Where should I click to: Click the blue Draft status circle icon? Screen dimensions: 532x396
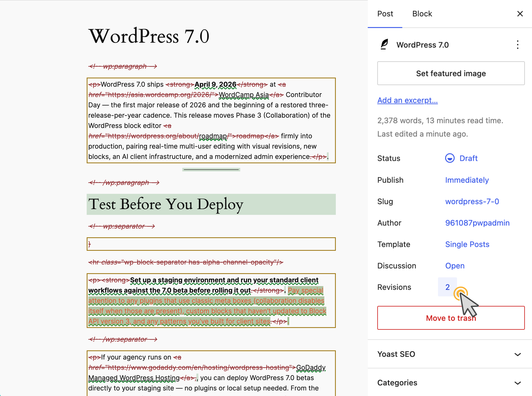(x=450, y=158)
